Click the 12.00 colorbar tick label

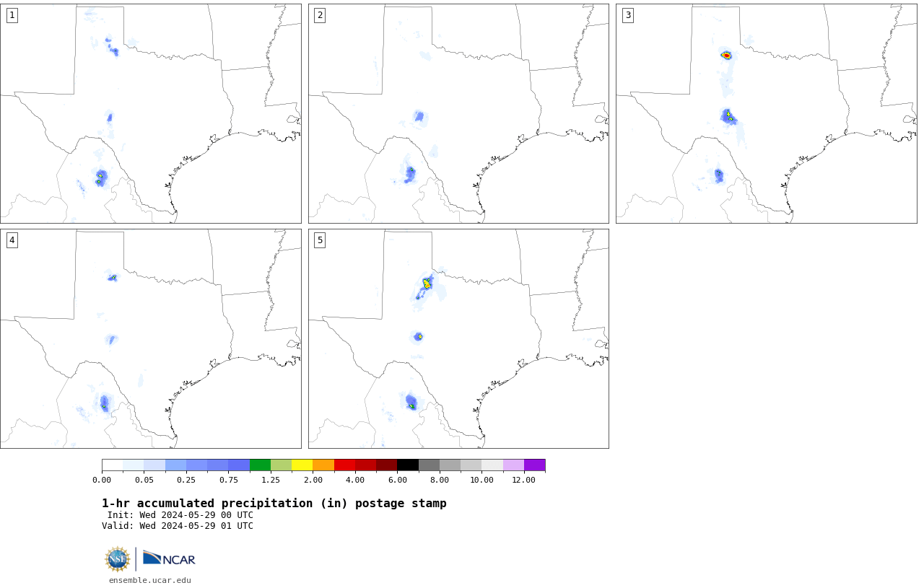[524, 480]
